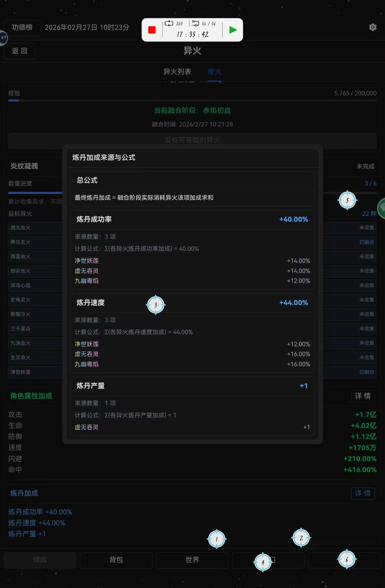
Task: Tap 已融合 status on 两仪玄火 row
Action: (x=367, y=242)
